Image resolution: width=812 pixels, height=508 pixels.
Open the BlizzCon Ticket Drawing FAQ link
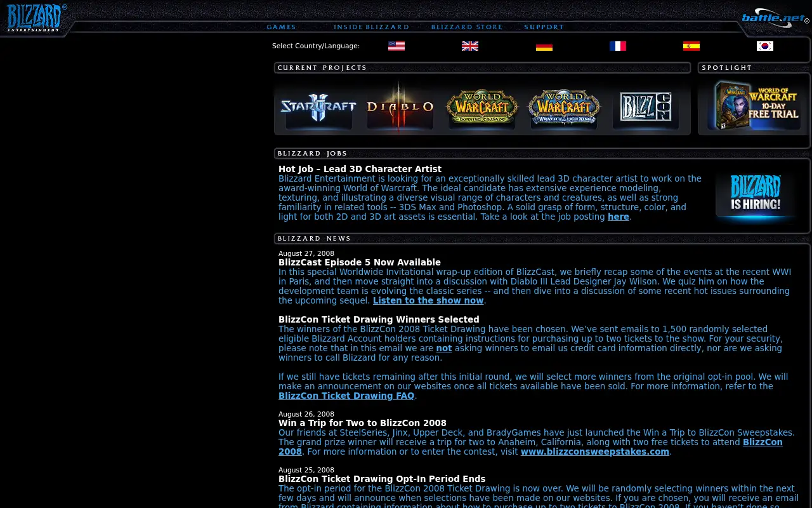coord(346,396)
